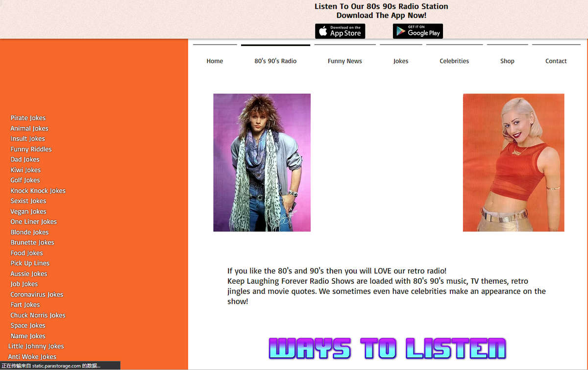The width and height of the screenshot is (588, 370).
Task: Click 'Listen To Our 80s 90s Radio Station' text
Action: coord(381,6)
